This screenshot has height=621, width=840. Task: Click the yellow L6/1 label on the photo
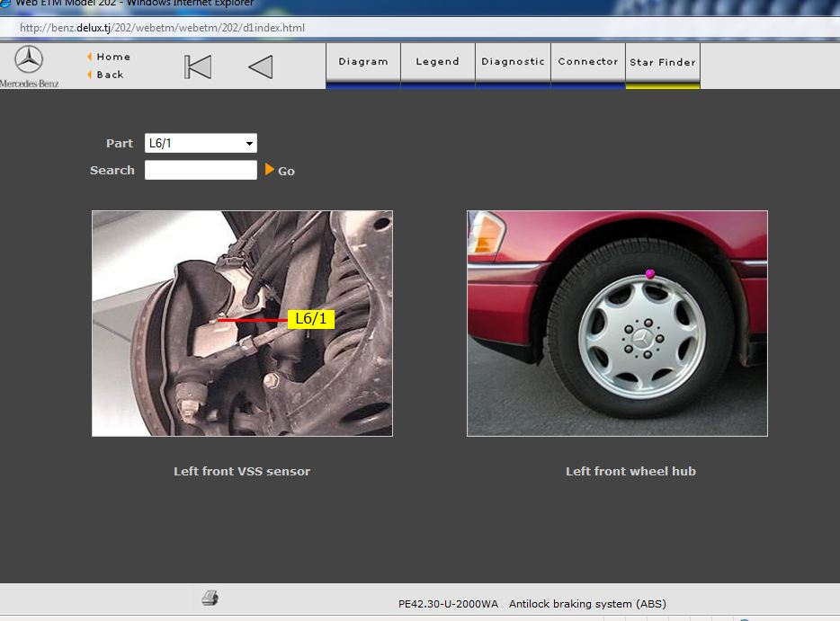click(x=311, y=319)
